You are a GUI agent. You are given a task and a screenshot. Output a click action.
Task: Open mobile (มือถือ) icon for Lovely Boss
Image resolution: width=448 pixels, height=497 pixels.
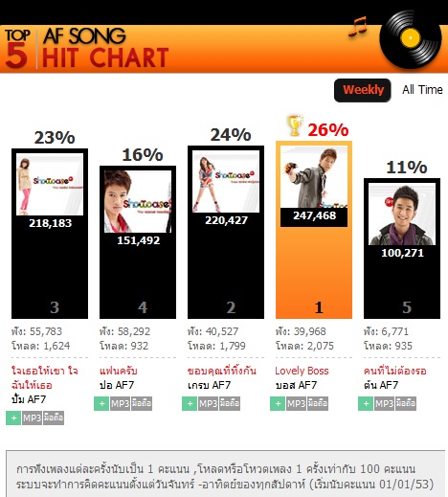tap(318, 403)
